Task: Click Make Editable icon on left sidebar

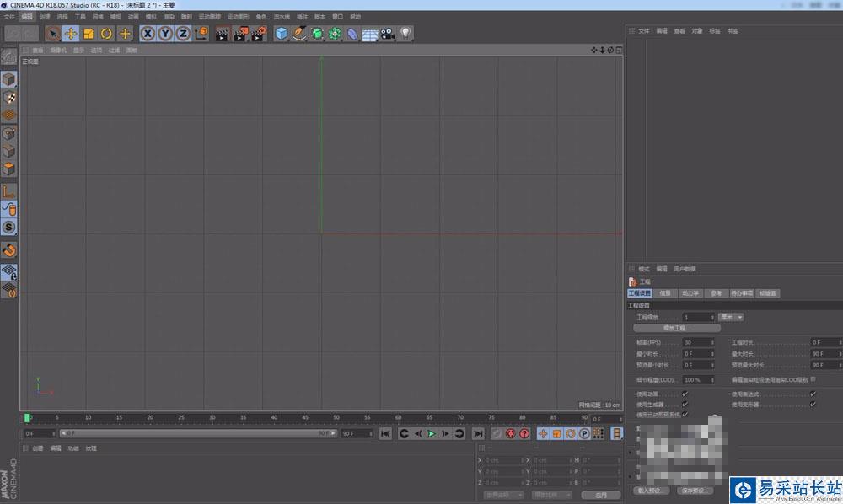Action: coord(9,56)
